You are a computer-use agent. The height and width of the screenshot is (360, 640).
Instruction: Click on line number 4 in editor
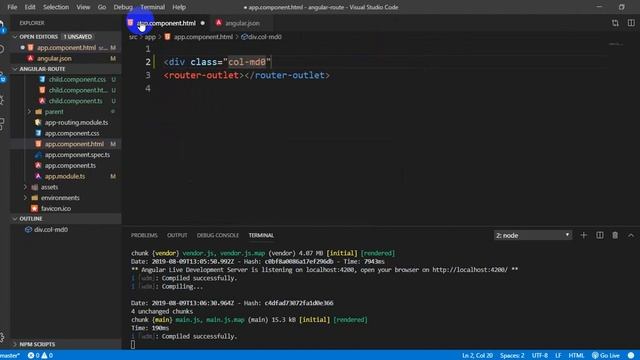point(148,89)
